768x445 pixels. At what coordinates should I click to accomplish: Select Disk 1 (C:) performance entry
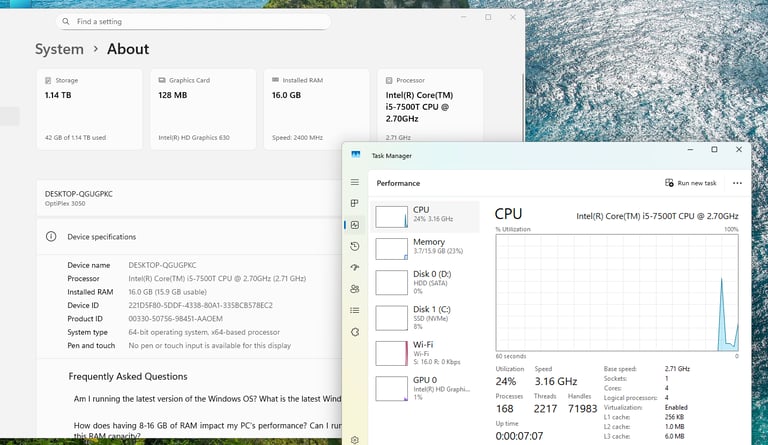[x=425, y=318]
